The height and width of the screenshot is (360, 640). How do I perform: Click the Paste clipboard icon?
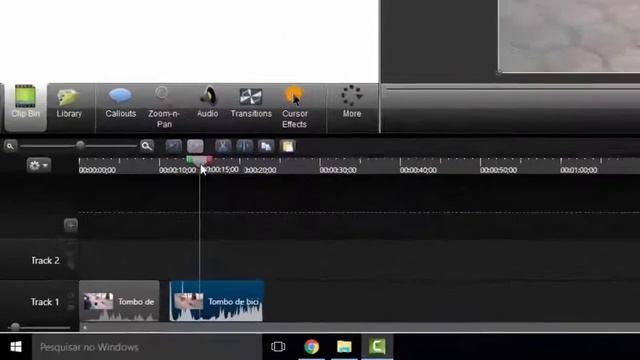coord(287,146)
